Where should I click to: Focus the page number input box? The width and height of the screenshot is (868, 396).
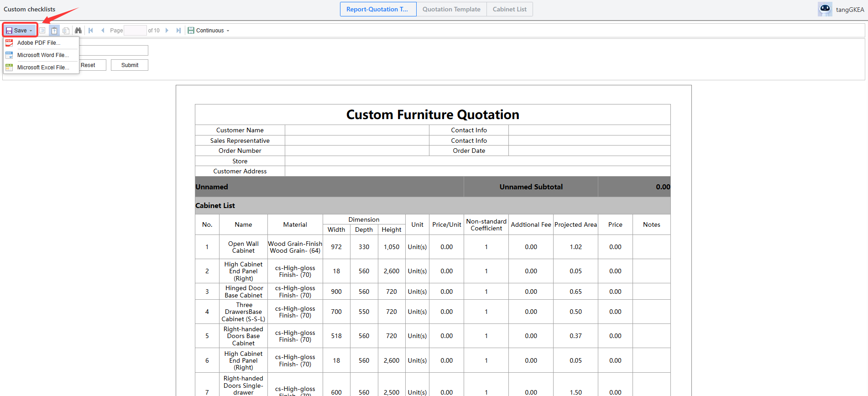(135, 31)
